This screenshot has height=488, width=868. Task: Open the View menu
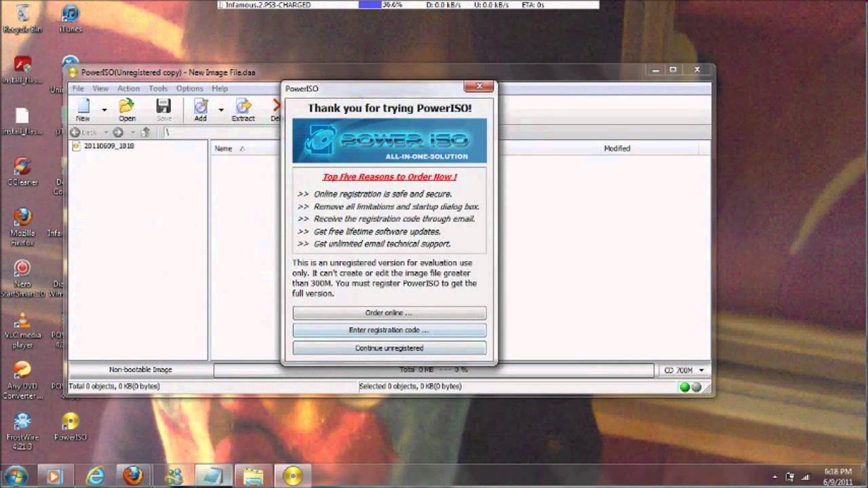click(100, 89)
